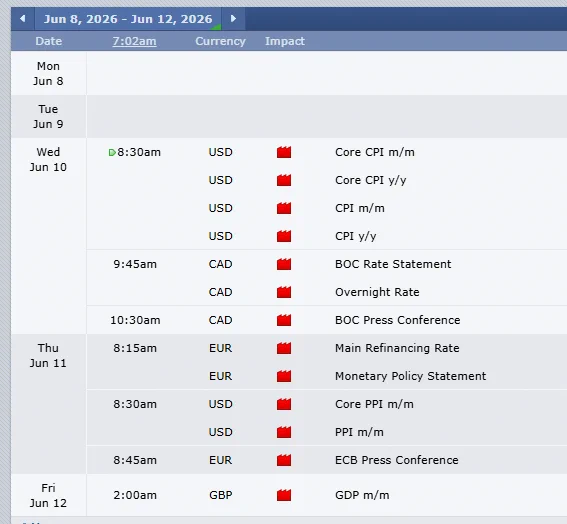Click high impact icon for CPI y/y
This screenshot has height=524, width=567.
[284, 236]
